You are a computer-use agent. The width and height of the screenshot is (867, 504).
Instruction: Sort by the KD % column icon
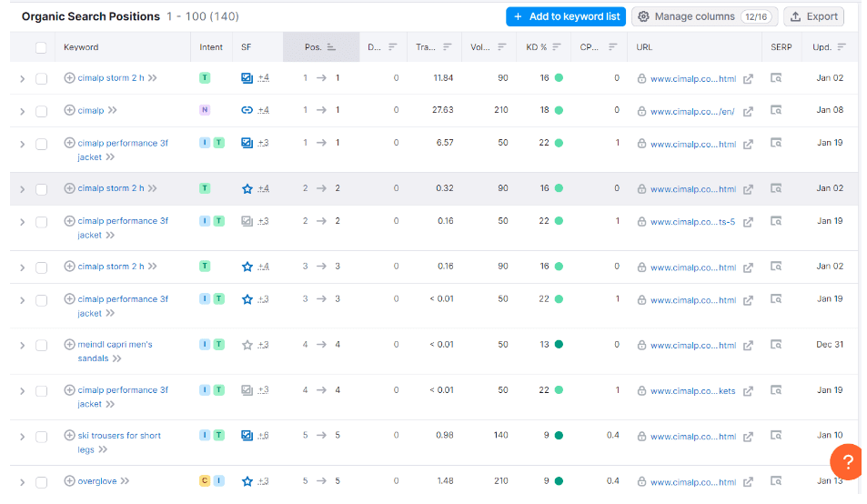pos(556,47)
